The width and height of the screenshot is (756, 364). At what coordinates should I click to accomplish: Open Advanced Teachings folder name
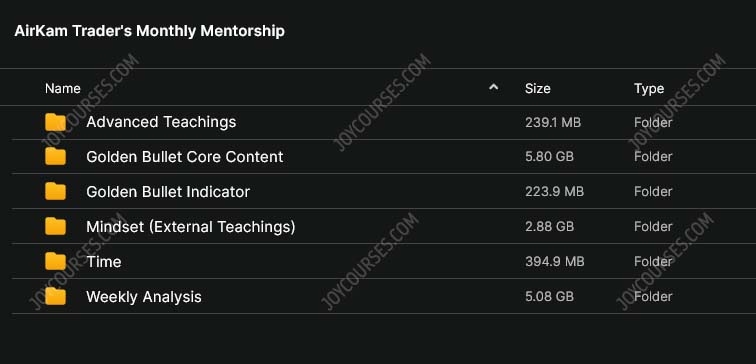(x=161, y=122)
